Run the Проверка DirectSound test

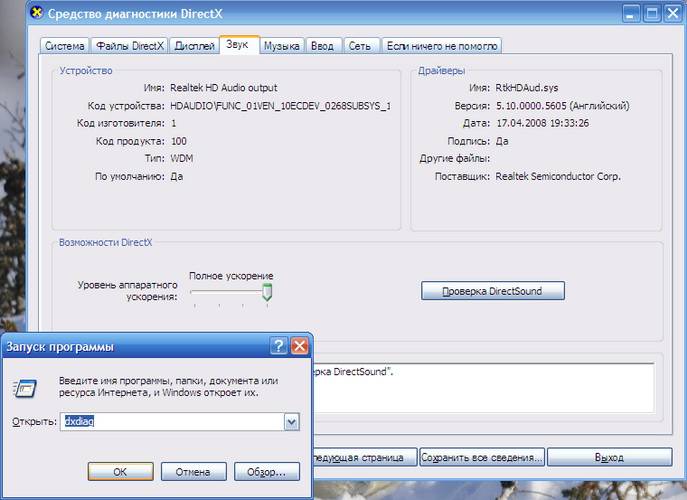click(x=492, y=291)
